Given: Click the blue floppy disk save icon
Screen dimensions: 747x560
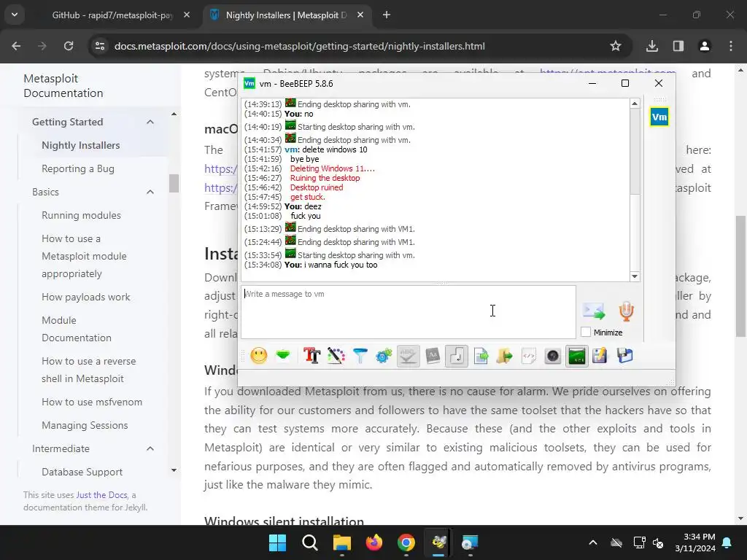Looking at the screenshot, I should point(624,356).
